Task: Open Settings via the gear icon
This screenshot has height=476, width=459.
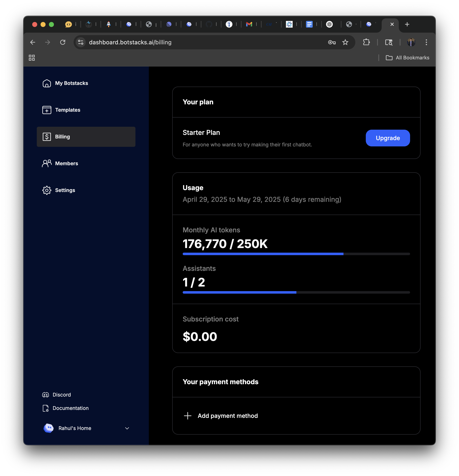Action: pyautogui.click(x=47, y=190)
